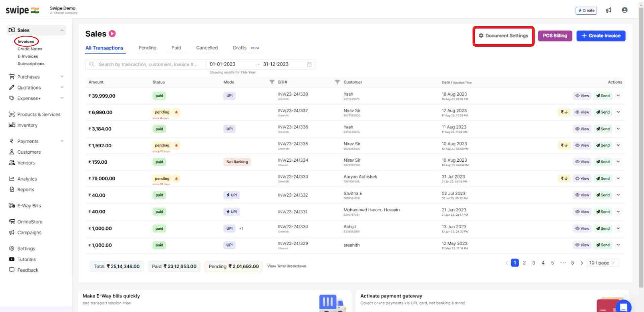Click the Products & Services barcode icon
Screen dimensions: 644x312
12,114
